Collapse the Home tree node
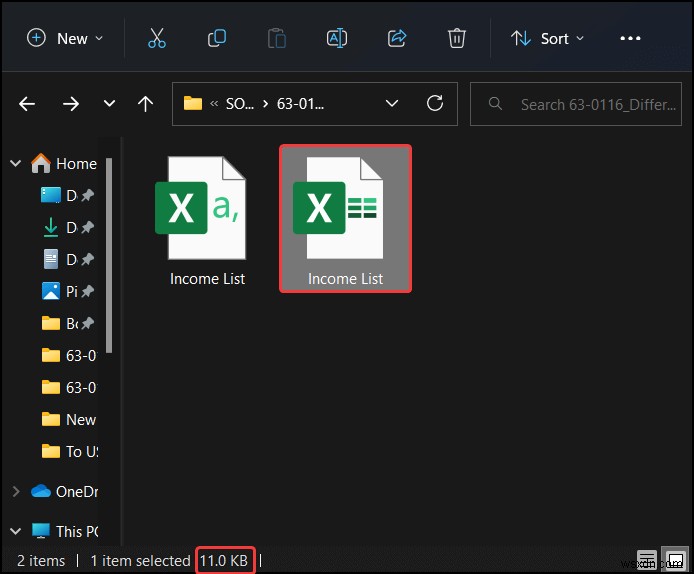Image resolution: width=694 pixels, height=574 pixels. tap(15, 163)
